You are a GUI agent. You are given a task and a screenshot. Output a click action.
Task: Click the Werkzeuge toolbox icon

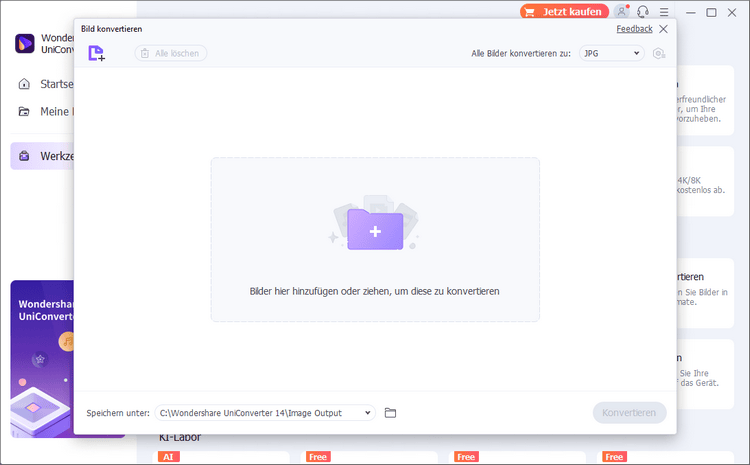[24, 156]
